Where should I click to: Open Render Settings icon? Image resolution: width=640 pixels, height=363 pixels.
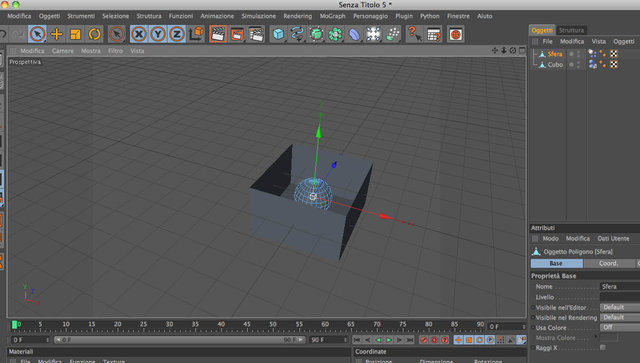tap(256, 34)
